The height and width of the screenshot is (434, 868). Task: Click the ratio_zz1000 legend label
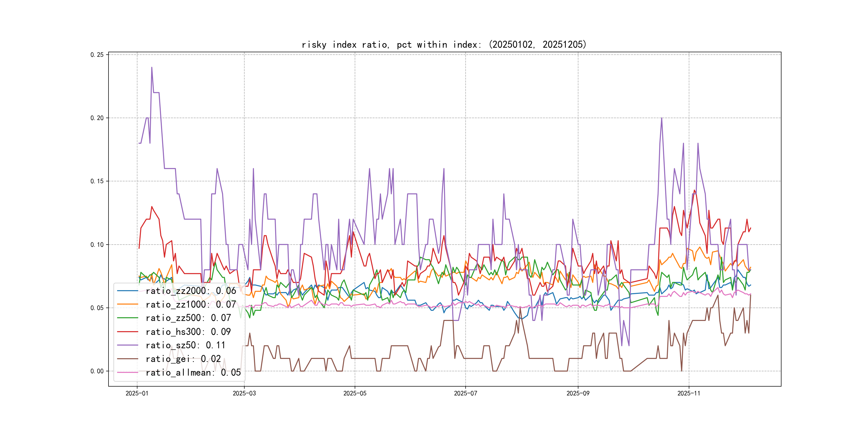point(191,305)
